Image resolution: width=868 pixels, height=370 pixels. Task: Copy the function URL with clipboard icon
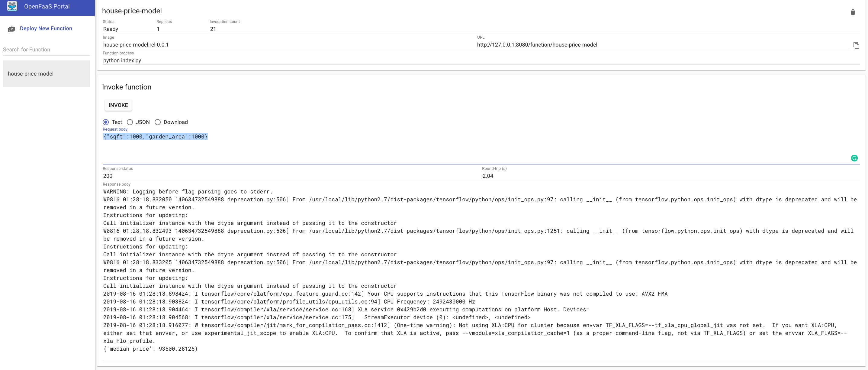856,45
